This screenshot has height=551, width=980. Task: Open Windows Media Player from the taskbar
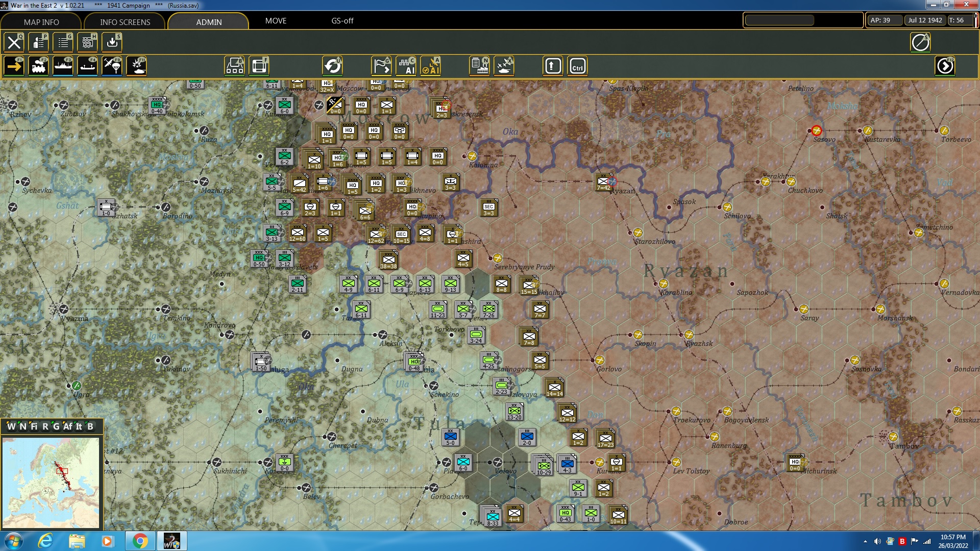[107, 541]
